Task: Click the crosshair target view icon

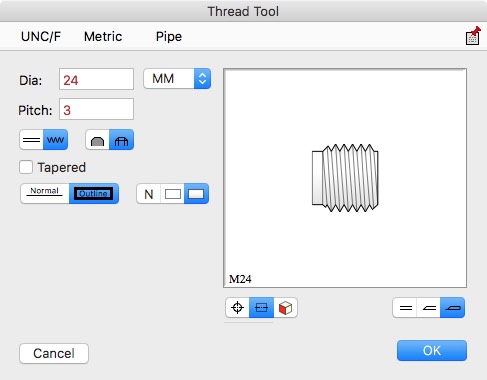Action: (x=237, y=307)
